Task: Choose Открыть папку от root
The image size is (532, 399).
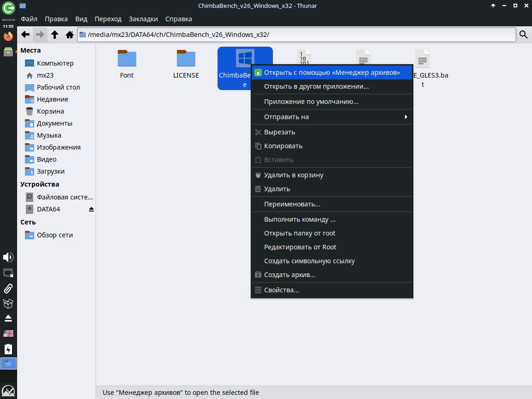Action: click(332, 233)
